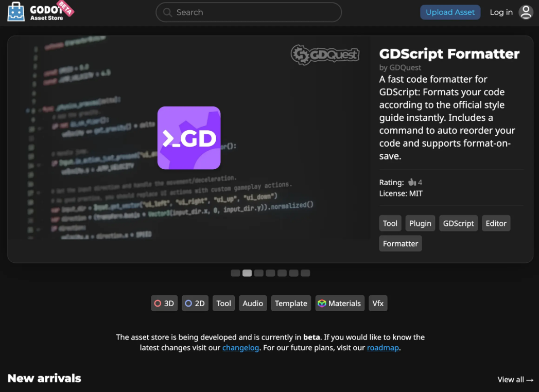Filter by 2D category
The width and height of the screenshot is (539, 392).
pos(195,304)
